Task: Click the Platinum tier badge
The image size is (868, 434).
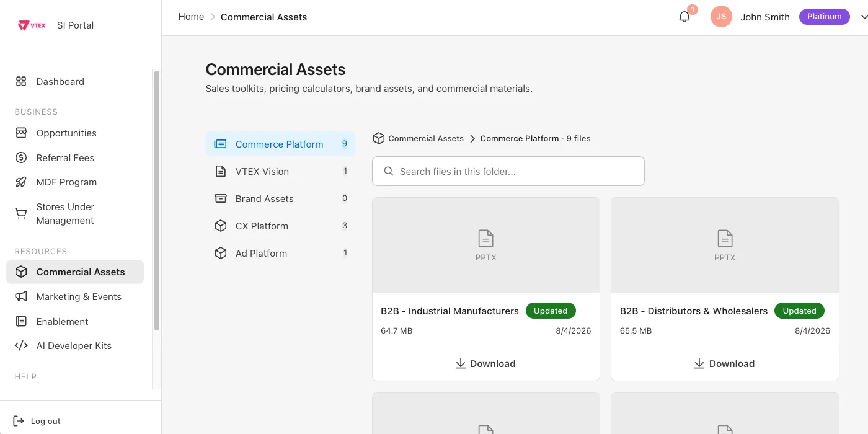Action: tap(824, 17)
